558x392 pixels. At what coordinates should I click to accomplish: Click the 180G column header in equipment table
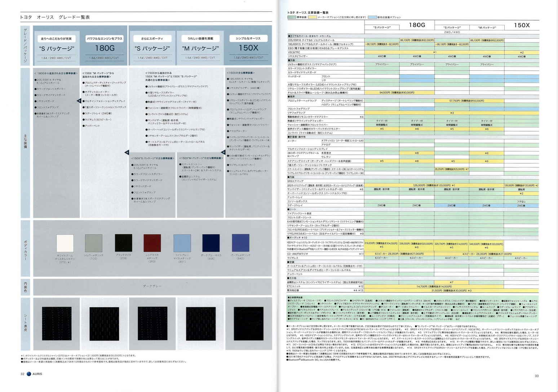tap(417, 25)
